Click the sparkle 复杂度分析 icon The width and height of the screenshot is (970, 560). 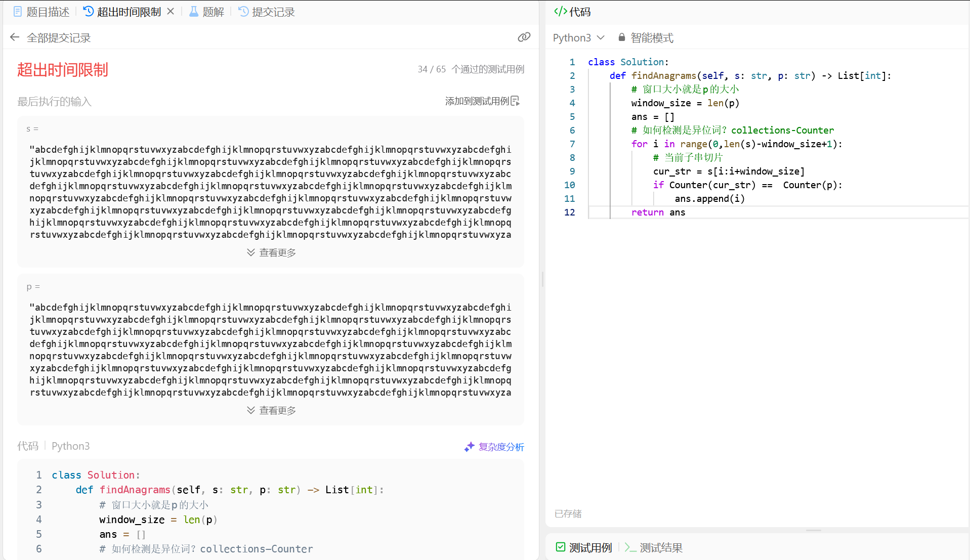pos(469,447)
